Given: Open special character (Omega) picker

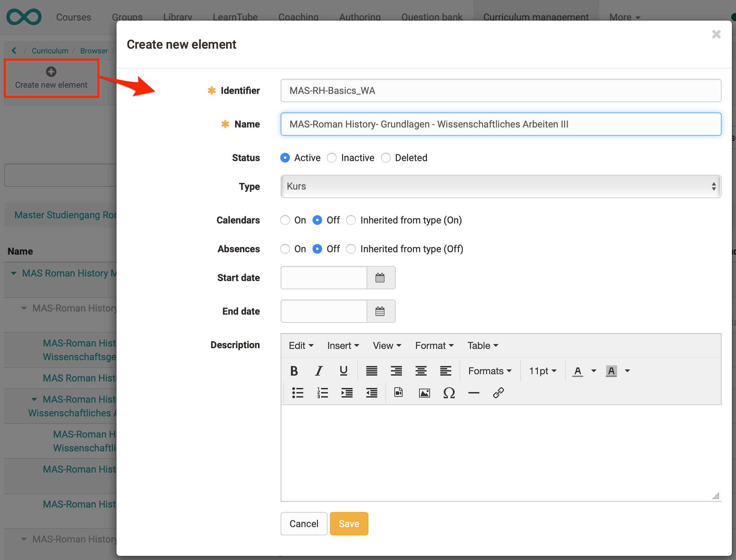Looking at the screenshot, I should coord(449,393).
